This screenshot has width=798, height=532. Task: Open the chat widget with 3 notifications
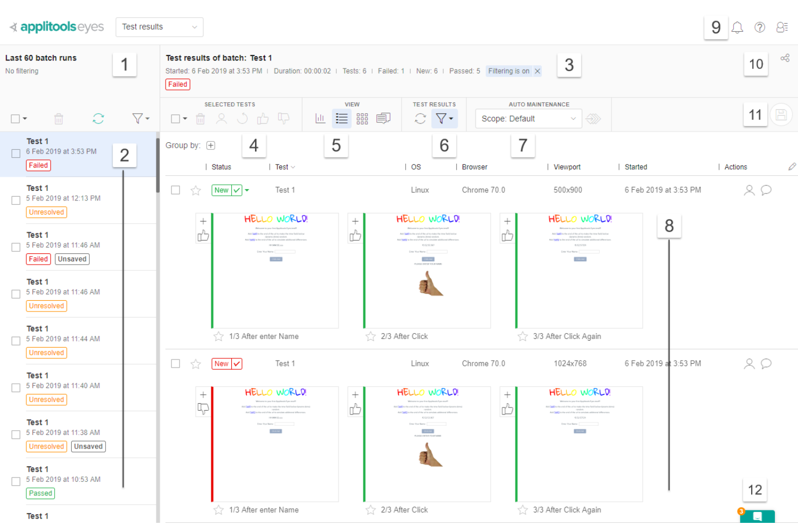(757, 516)
